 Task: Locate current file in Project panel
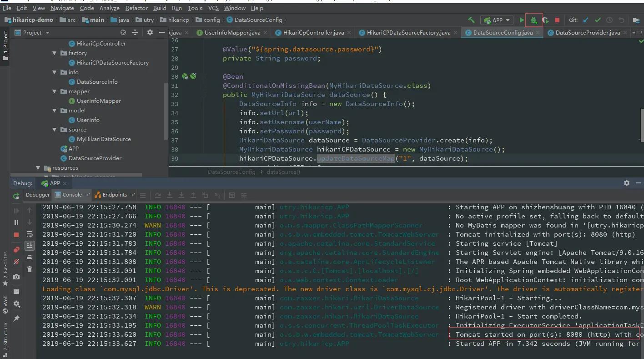(123, 32)
